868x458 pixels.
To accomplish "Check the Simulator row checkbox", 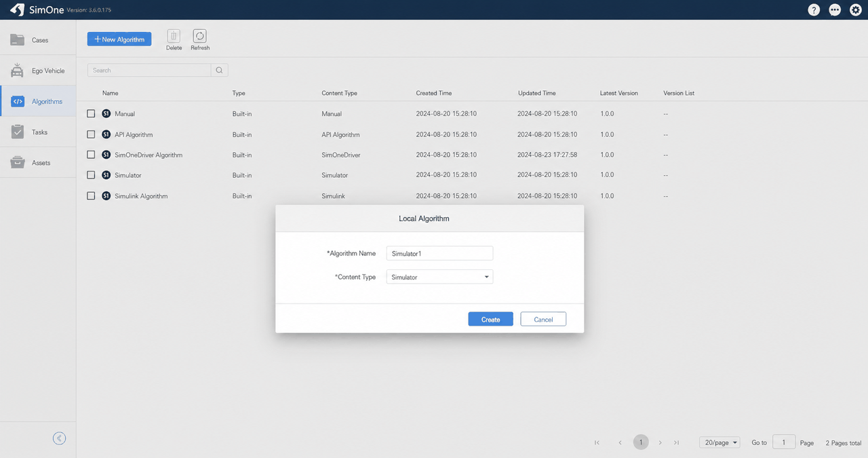I will (x=91, y=175).
